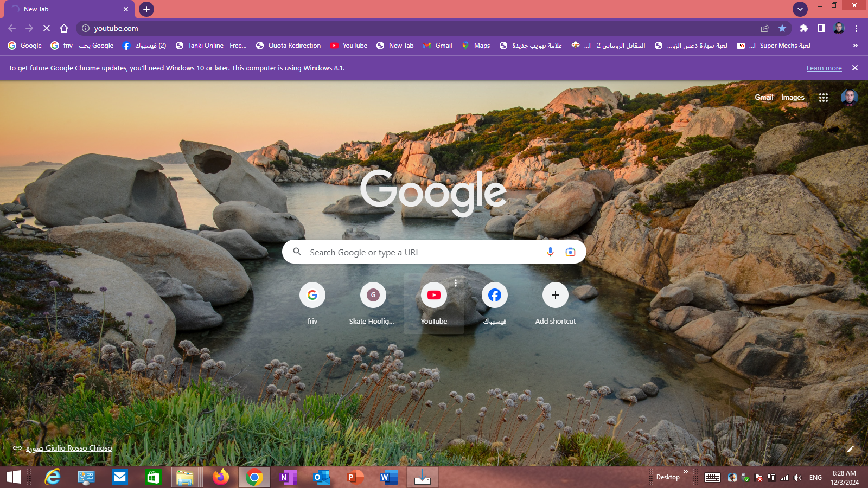
Task: Toggle the Chrome side panel
Action: [x=821, y=28]
